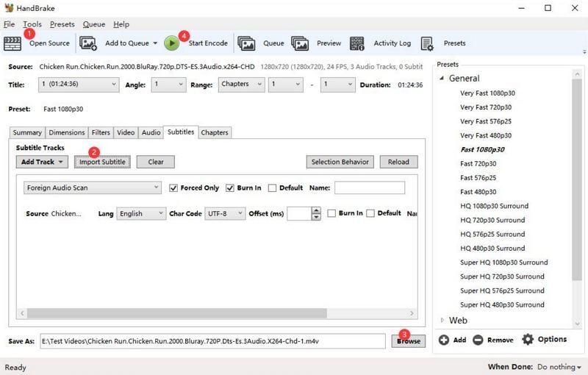The height and width of the screenshot is (375, 588).
Task: Toggle the Presets panel toolbar icon
Action: point(427,43)
